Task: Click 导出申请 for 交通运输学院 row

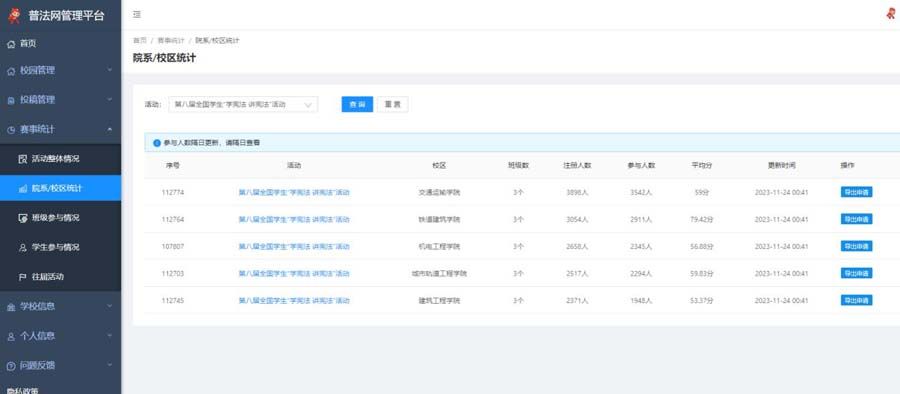Action: click(x=856, y=192)
